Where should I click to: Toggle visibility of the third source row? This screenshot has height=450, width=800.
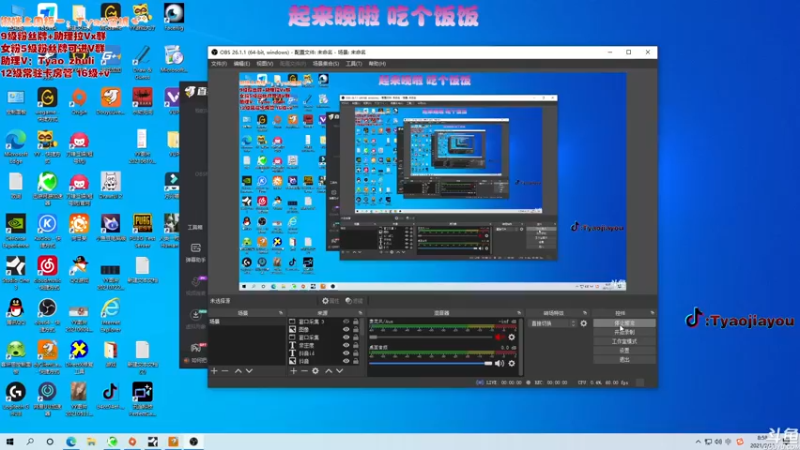(346, 337)
